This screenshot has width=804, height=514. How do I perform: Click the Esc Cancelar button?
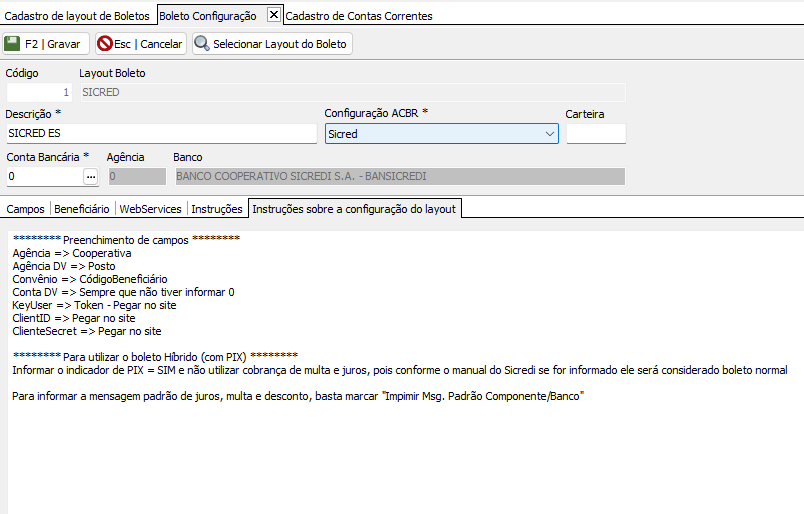click(x=140, y=44)
